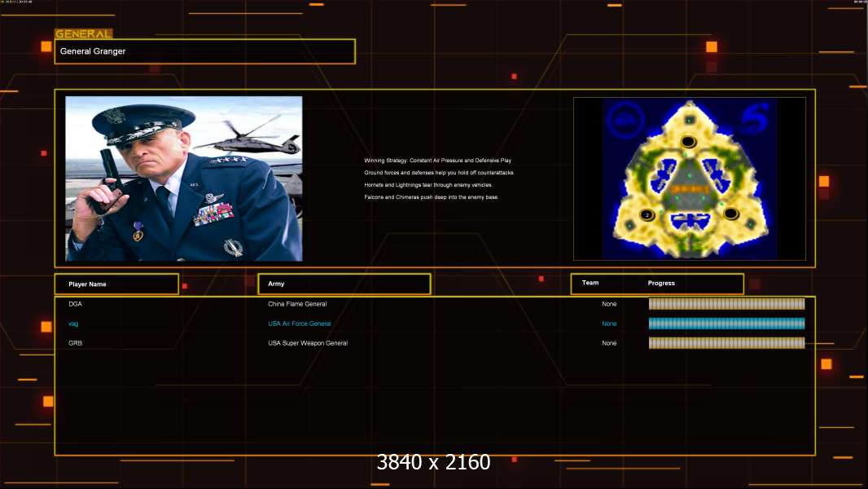
Task: Click the DGA loading progress bar
Action: (727, 303)
